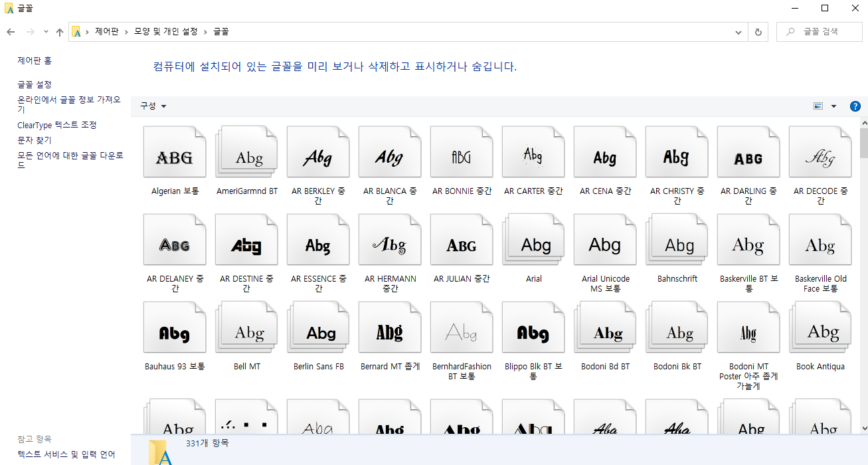Click the vertical scrollbar thumb
This screenshot has height=465, width=868.
click(863, 143)
